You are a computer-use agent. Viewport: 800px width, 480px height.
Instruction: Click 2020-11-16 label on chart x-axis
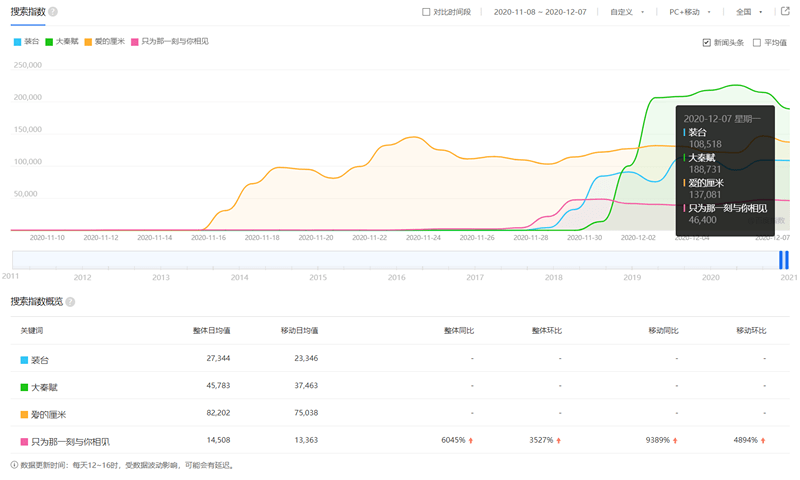click(x=208, y=238)
